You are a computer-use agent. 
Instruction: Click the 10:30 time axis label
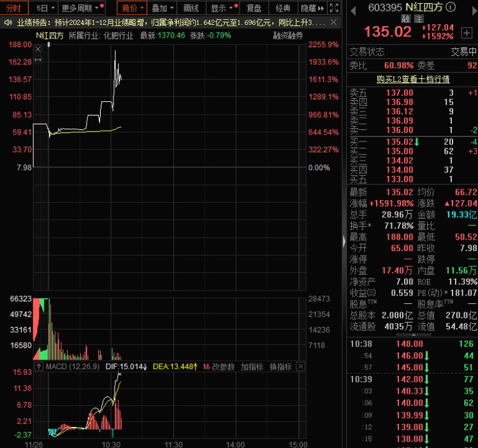[111, 444]
